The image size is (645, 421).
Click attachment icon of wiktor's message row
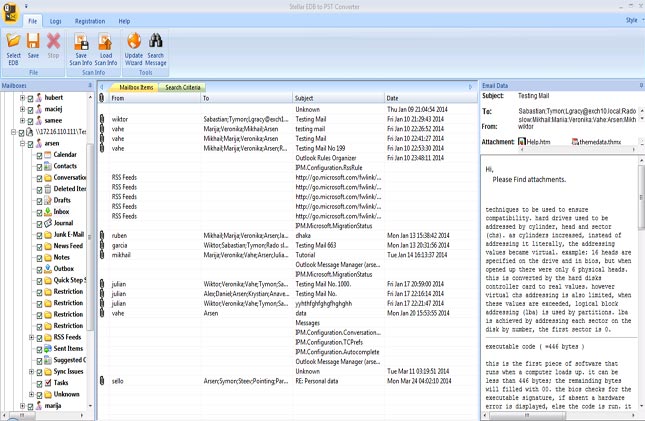102,119
